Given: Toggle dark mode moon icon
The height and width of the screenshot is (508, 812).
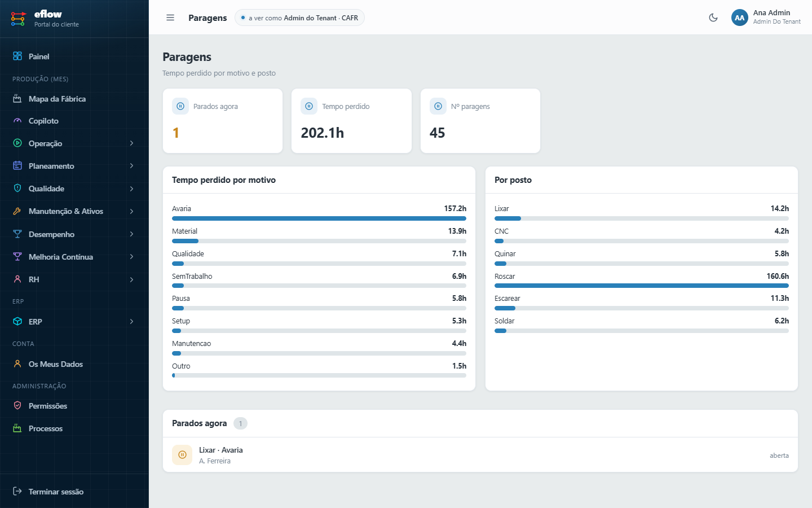Looking at the screenshot, I should coord(713,17).
